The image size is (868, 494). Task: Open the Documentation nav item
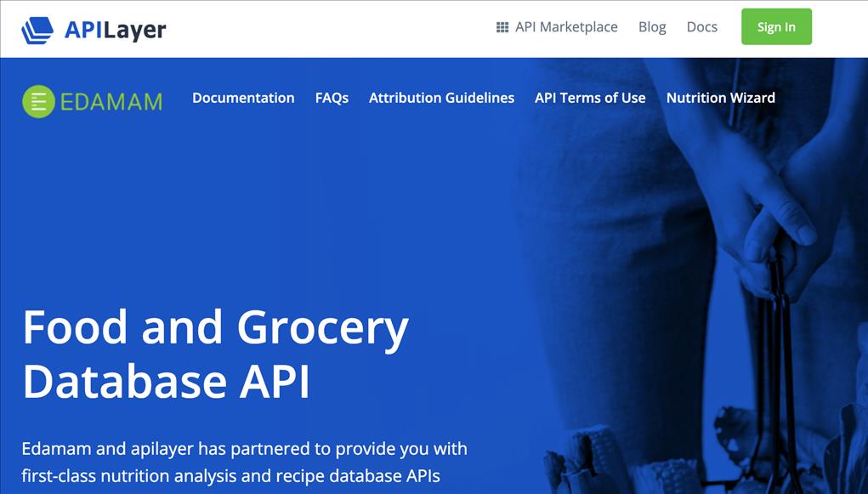(243, 98)
